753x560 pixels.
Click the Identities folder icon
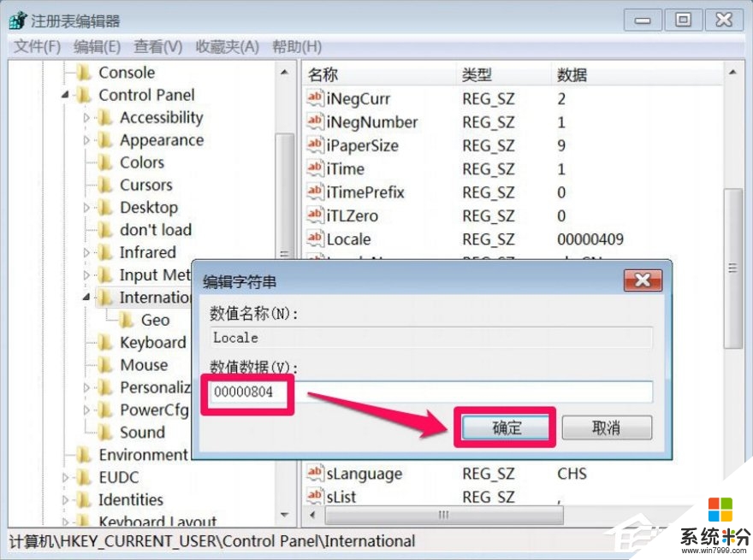(85, 500)
